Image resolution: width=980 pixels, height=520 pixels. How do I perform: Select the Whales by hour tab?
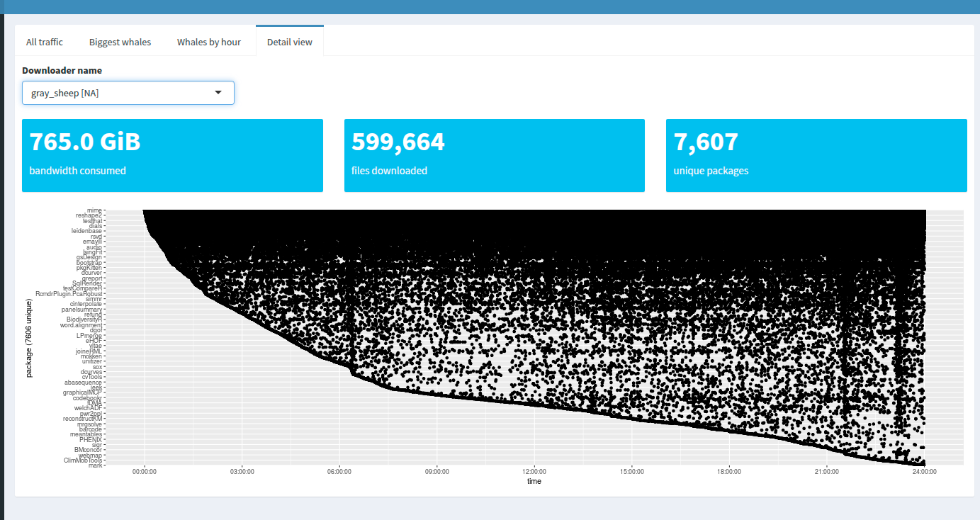(x=209, y=42)
